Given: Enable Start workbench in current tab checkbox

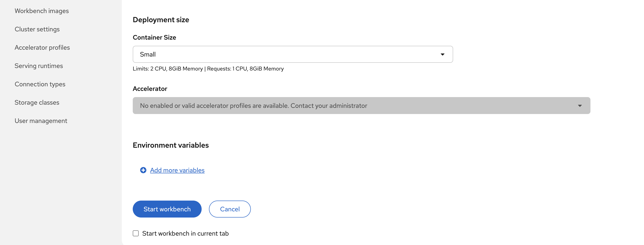Looking at the screenshot, I should (136, 233).
